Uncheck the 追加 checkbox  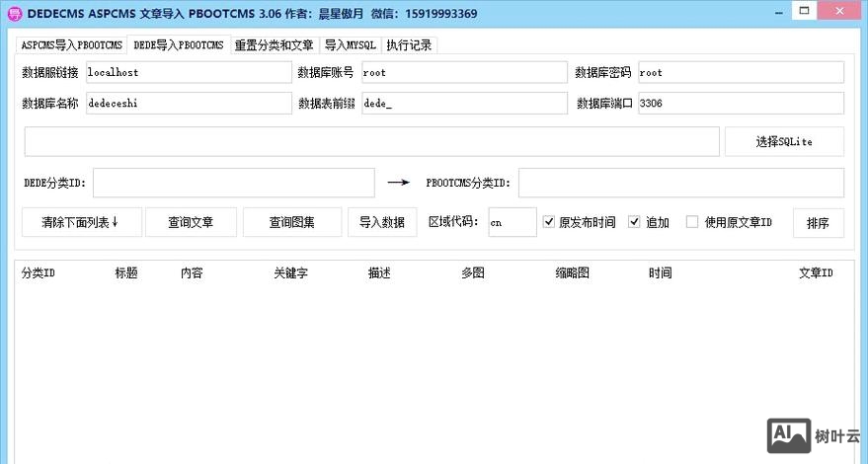634,222
